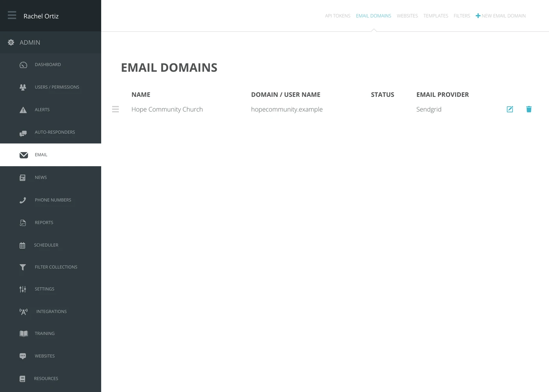Click the Email Provider column header
This screenshot has width=549, height=392.
[442, 94]
